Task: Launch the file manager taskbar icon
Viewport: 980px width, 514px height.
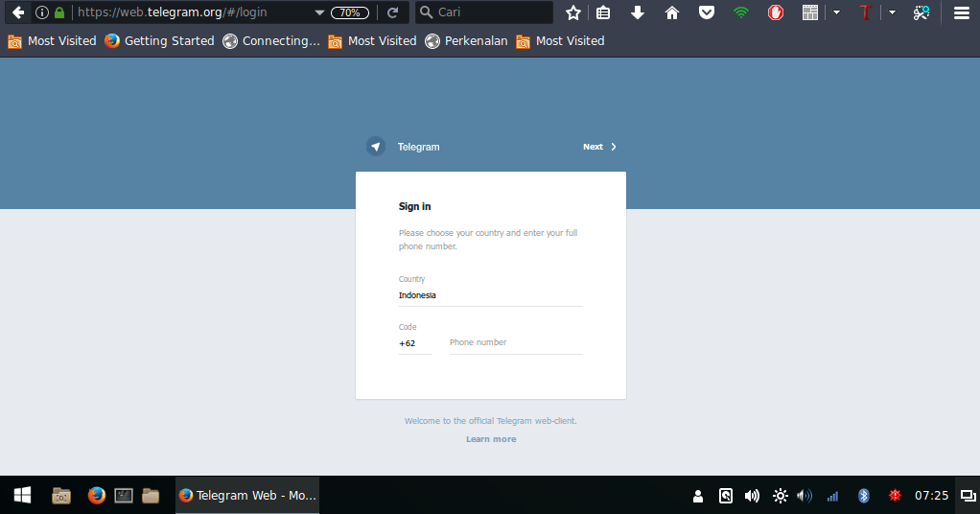Action: 61,496
